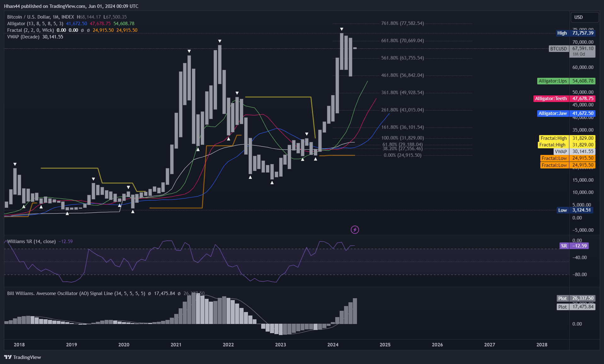Click the 2028 label on time axis
The height and width of the screenshot is (364, 604).
coord(542,345)
